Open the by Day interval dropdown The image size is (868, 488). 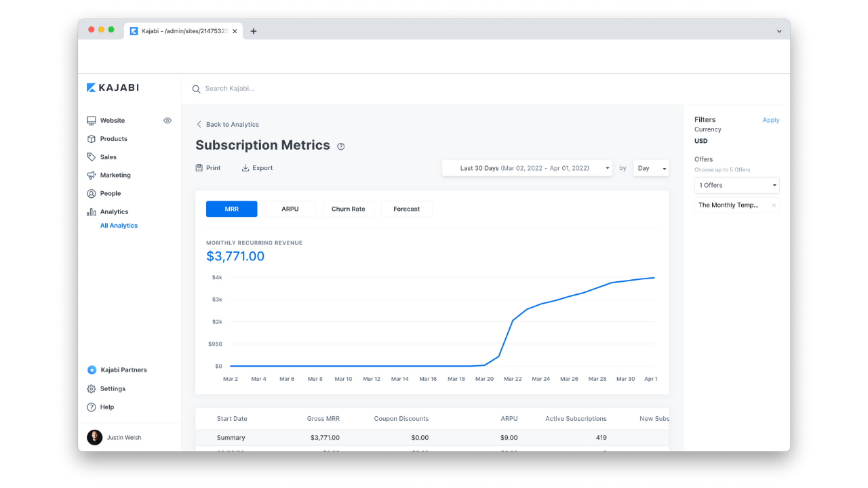(x=651, y=168)
